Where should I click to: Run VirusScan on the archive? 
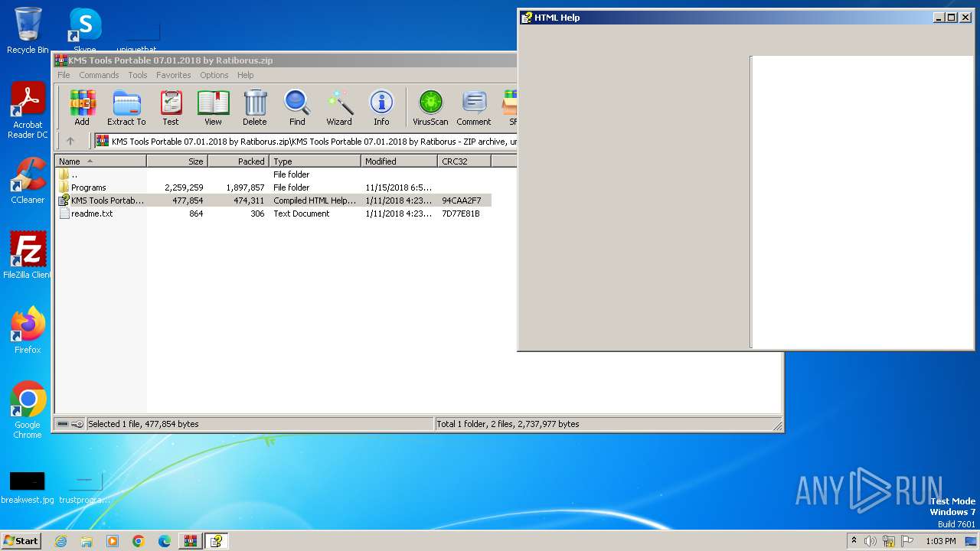click(430, 107)
